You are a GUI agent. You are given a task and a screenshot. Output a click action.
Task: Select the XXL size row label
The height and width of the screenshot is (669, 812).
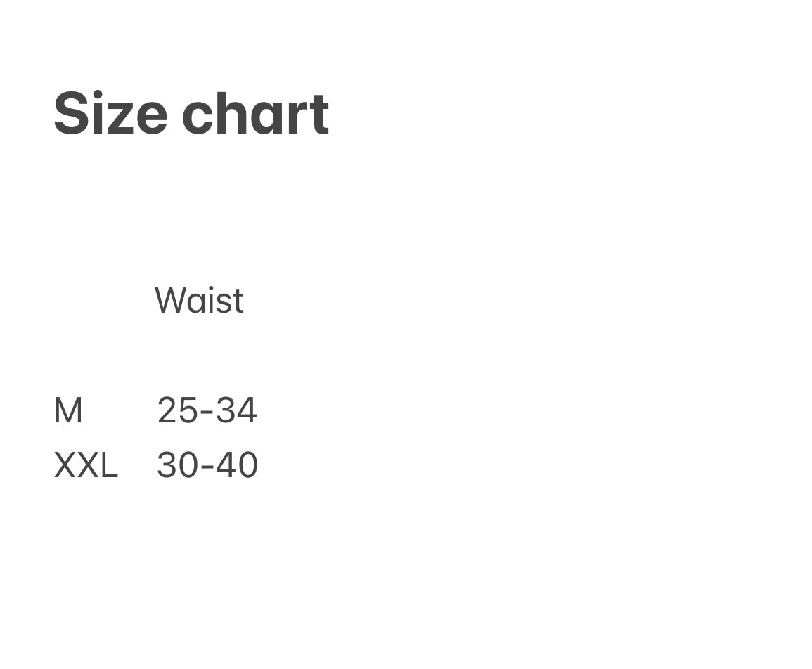click(x=86, y=465)
